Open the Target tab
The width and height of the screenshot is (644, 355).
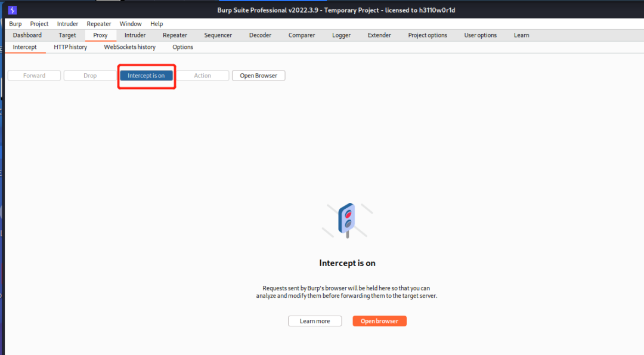click(x=67, y=35)
